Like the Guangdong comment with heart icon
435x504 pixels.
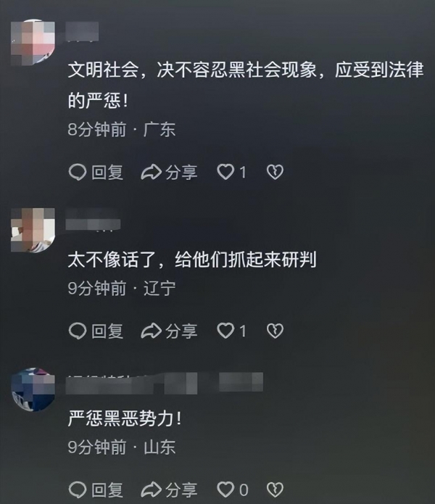coord(225,172)
